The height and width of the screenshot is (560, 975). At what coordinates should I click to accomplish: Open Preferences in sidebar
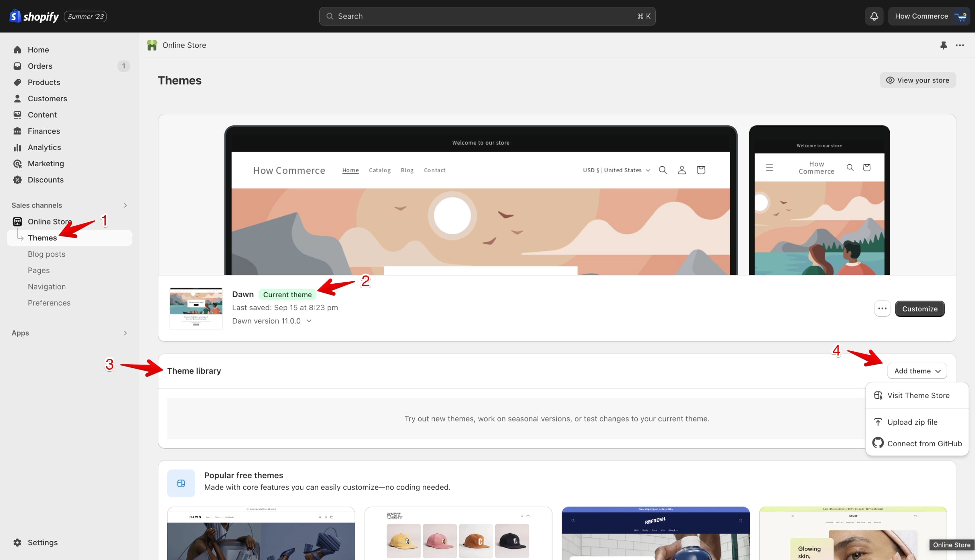click(x=49, y=303)
